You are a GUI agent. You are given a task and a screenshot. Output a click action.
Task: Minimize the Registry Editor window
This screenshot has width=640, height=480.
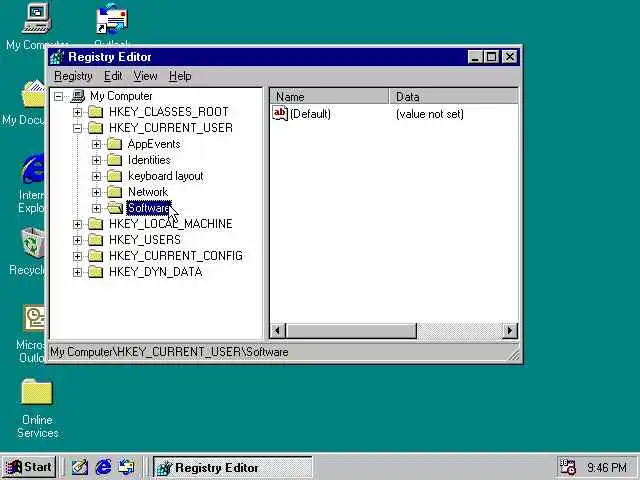coord(475,57)
